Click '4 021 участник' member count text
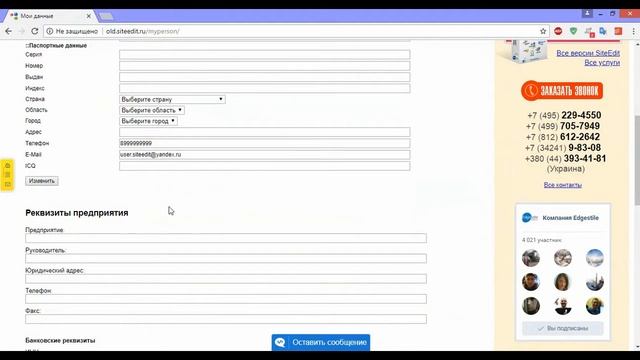Viewport: 640px width, 360px height. pyautogui.click(x=542, y=240)
